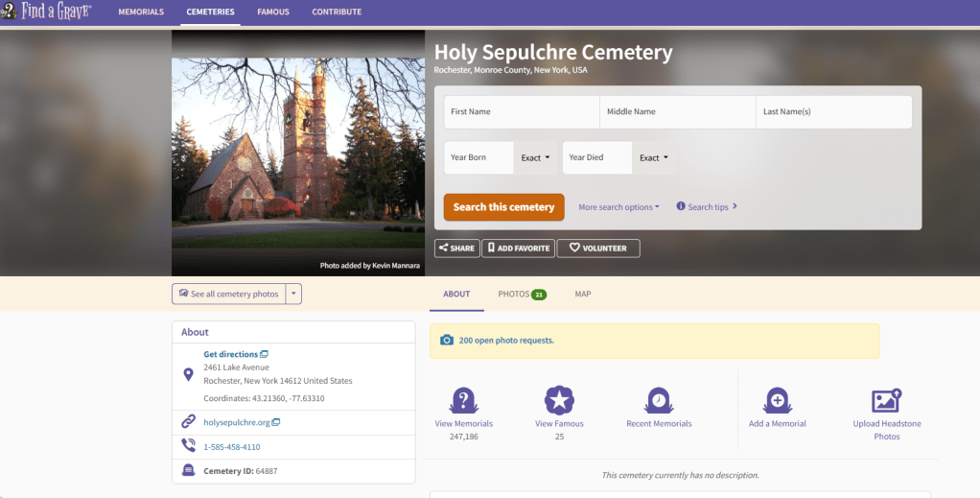980x498 pixels.
Task: Click the Search tips info link
Action: pyautogui.click(x=707, y=206)
